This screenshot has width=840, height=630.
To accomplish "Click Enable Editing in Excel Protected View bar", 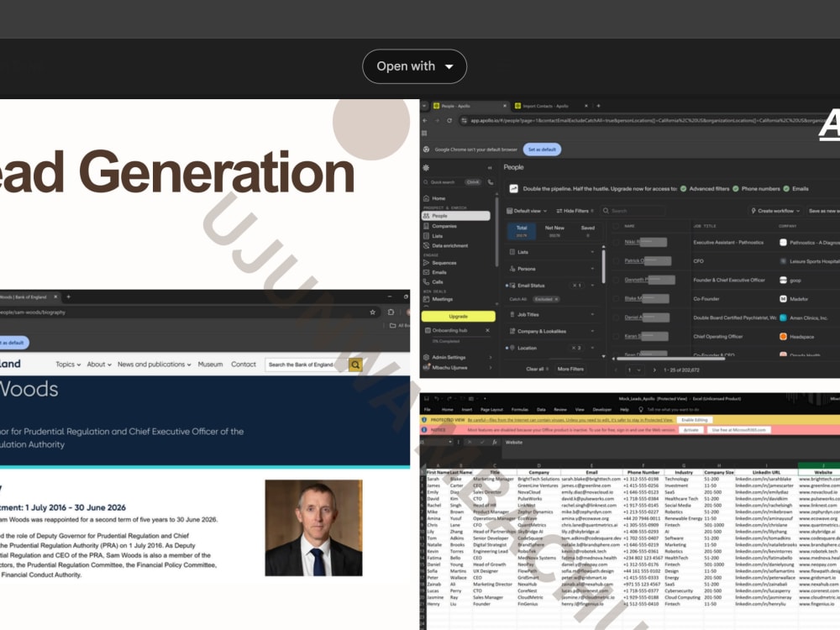I will (x=695, y=420).
